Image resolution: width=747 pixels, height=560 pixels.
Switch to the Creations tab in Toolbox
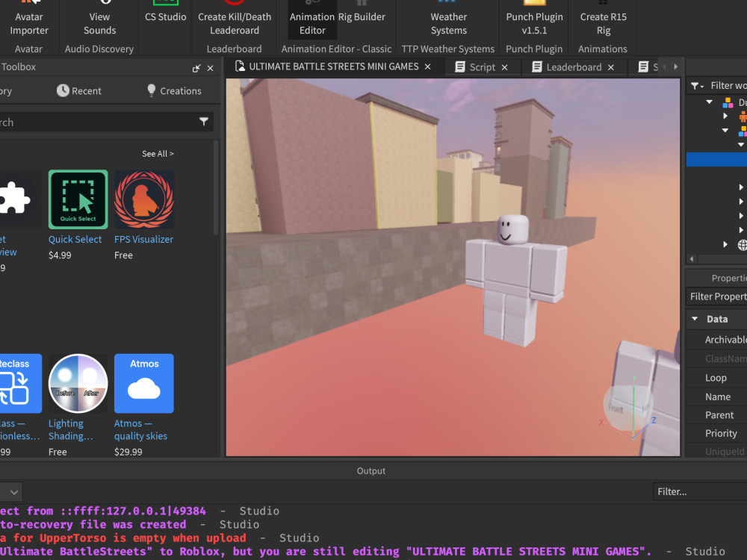(174, 90)
